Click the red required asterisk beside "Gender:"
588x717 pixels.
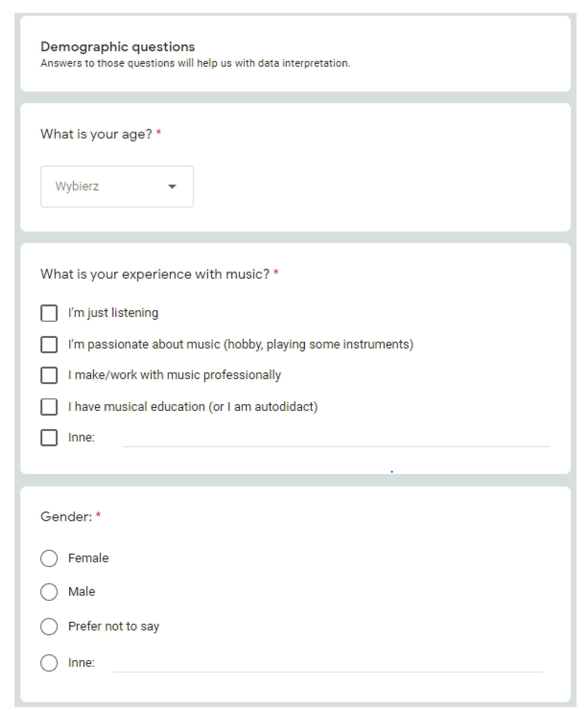click(98, 515)
